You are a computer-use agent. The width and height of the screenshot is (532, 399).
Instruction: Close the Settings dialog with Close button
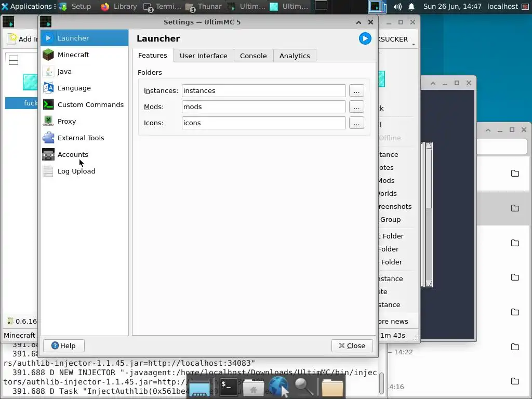coord(352,345)
